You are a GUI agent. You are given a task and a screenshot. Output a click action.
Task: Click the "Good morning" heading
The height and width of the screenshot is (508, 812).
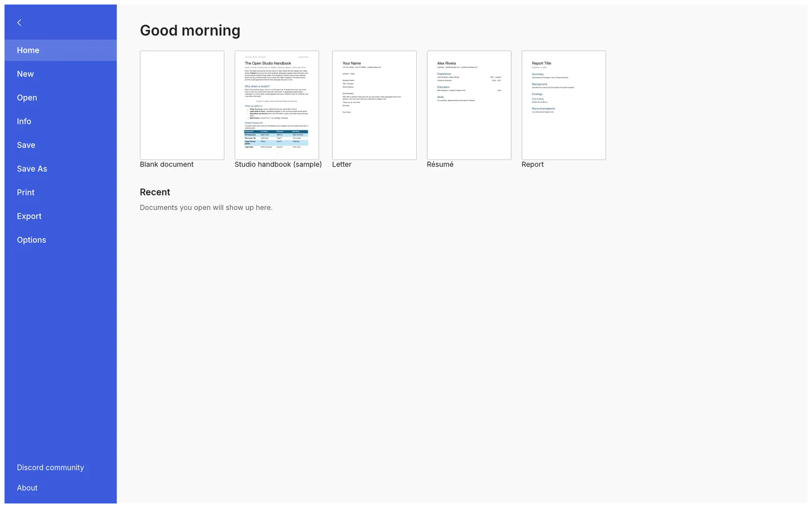190,30
